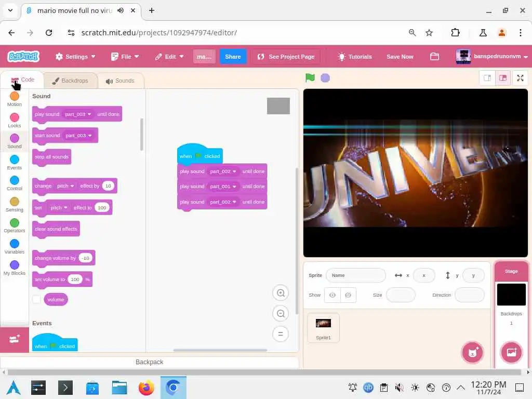Show sprite with the eye icon
The width and height of the screenshot is (532, 399).
(332, 295)
